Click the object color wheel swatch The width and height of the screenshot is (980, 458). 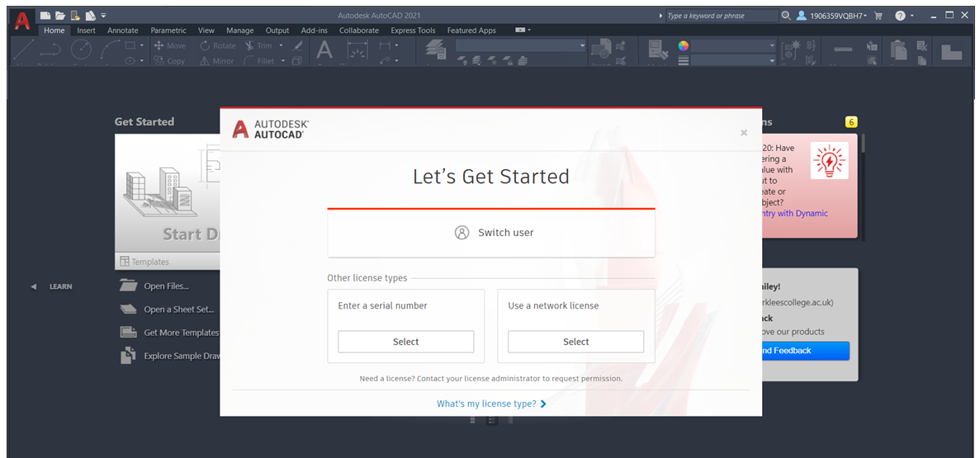point(684,45)
